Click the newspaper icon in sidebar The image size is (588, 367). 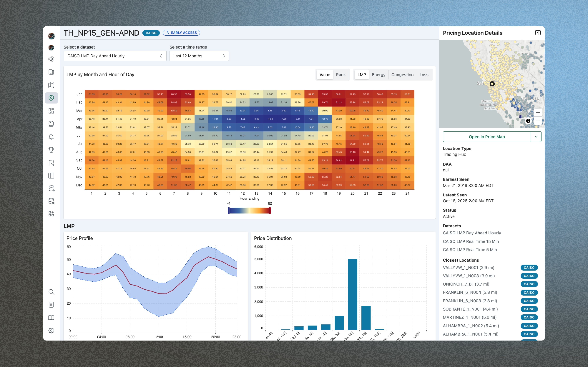pyautogui.click(x=51, y=72)
